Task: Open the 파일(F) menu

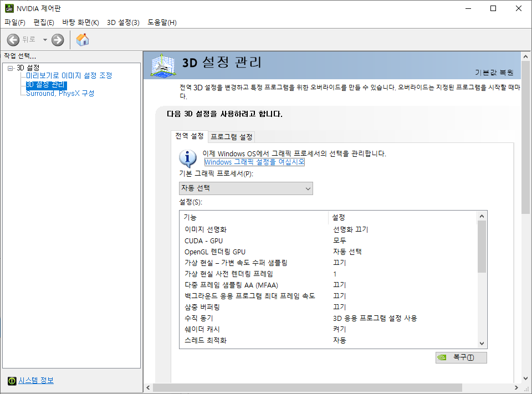Action: tap(15, 22)
